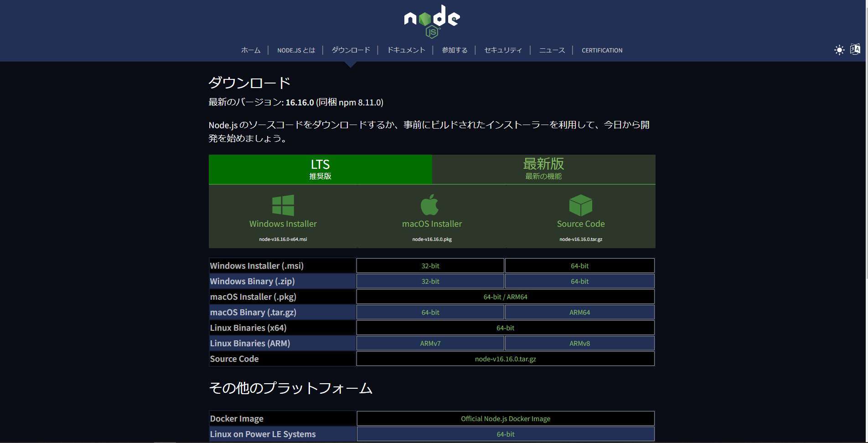Download Windows Installer (.msi) 64-bit

click(x=580, y=266)
